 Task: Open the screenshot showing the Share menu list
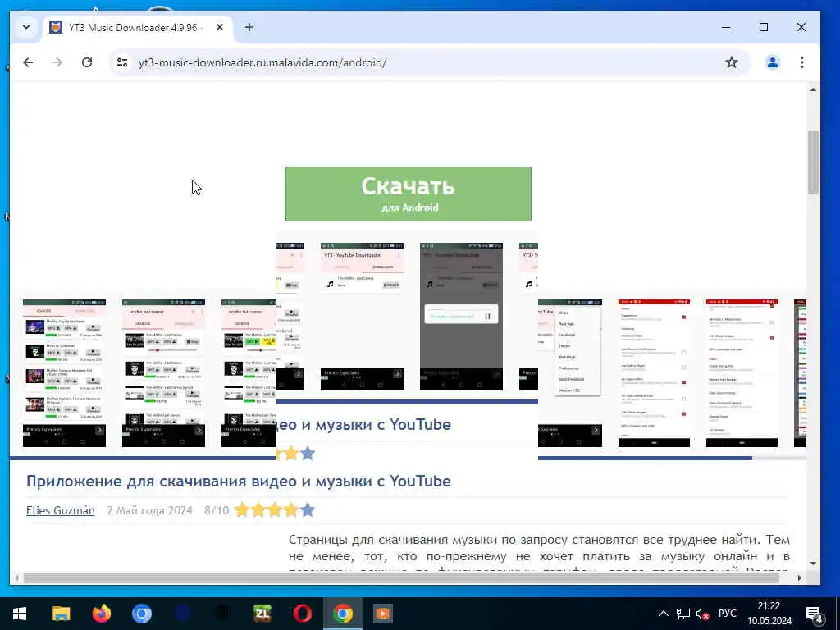570,373
